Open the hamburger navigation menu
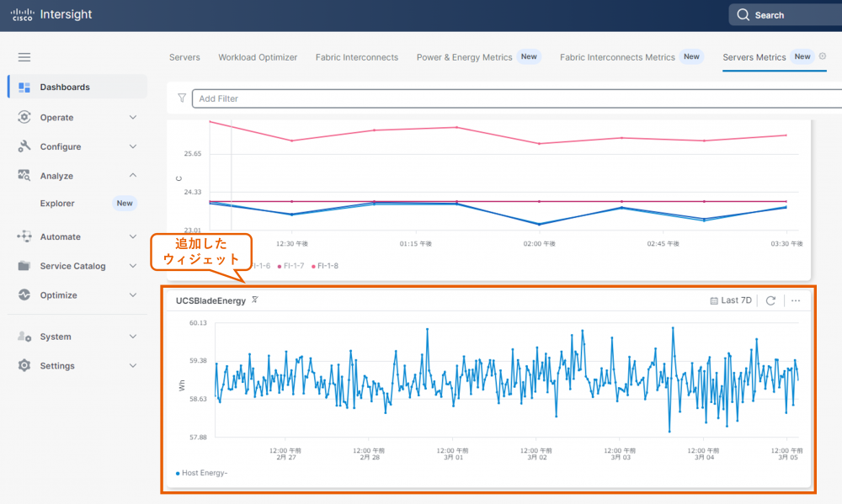The height and width of the screenshot is (504, 842). pyautogui.click(x=24, y=57)
